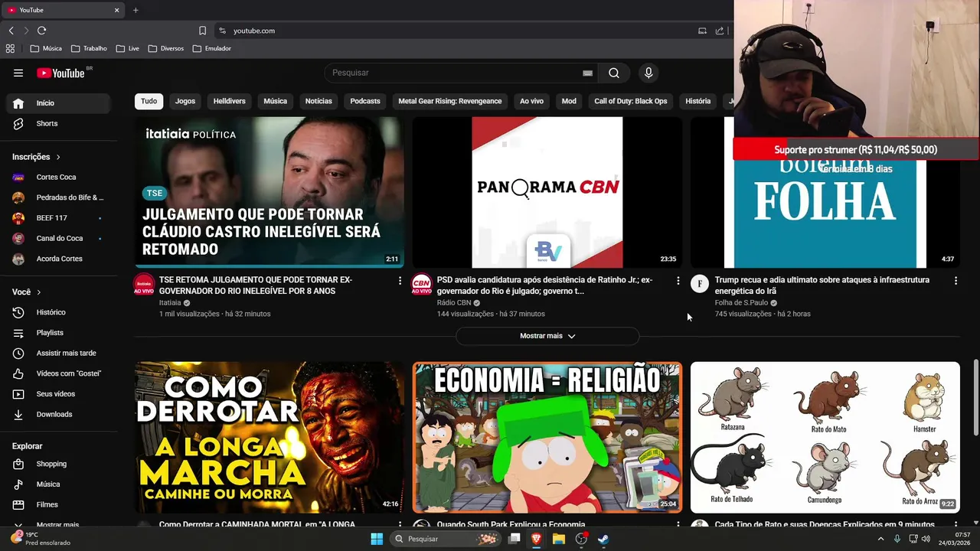Select the Tudo filter chip
The height and width of the screenshot is (551, 980).
point(149,101)
